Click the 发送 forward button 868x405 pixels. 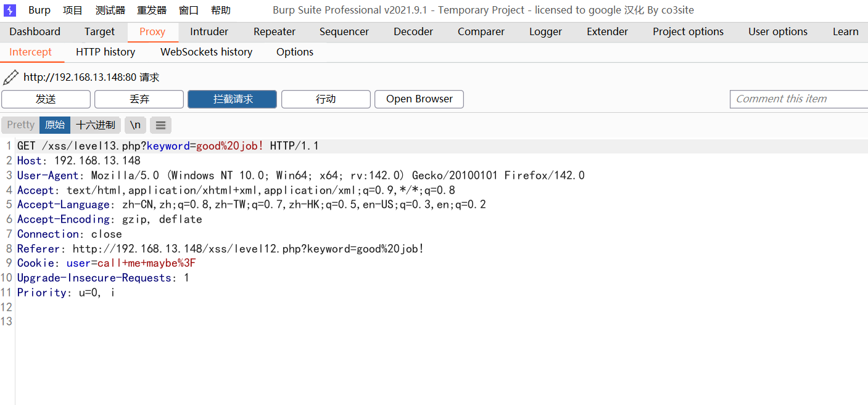pyautogui.click(x=46, y=99)
